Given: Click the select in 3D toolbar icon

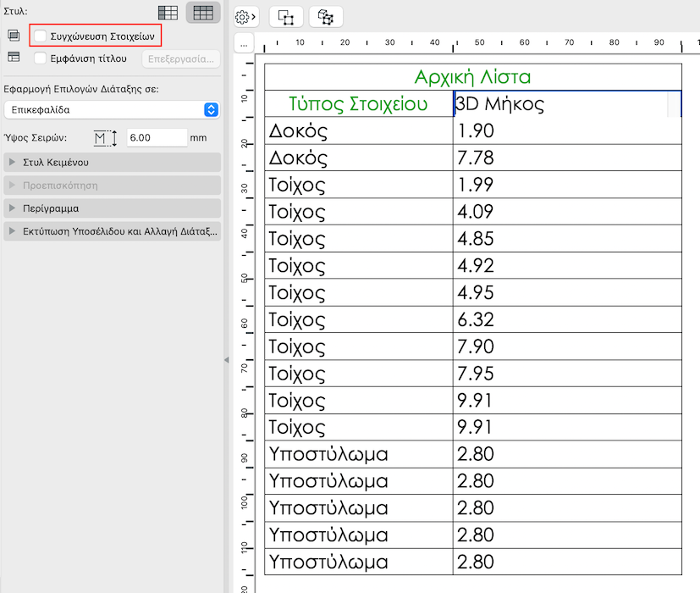Looking at the screenshot, I should 326,17.
